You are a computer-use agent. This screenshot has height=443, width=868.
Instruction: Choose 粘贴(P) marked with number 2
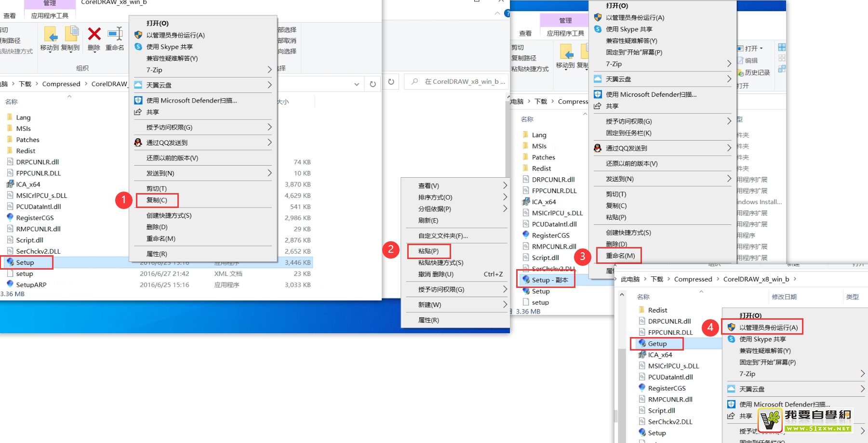(428, 251)
